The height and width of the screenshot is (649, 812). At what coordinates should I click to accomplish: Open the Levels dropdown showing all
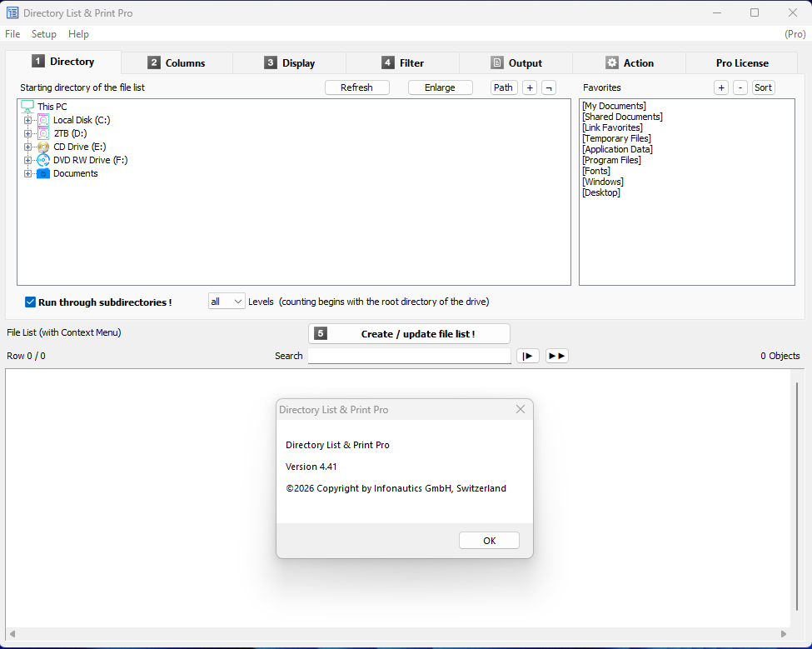[x=227, y=302]
